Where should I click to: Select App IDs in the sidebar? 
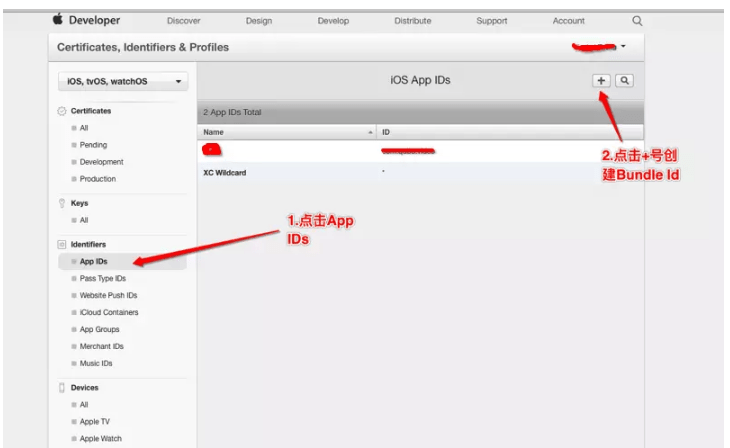pos(93,262)
